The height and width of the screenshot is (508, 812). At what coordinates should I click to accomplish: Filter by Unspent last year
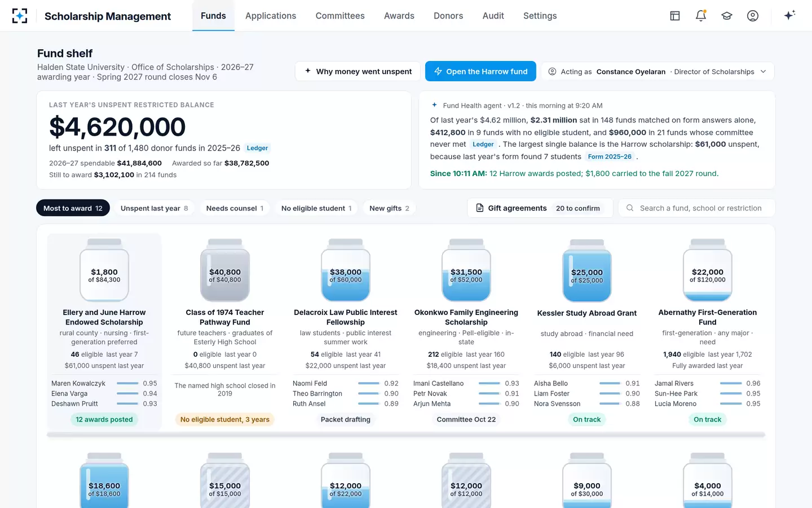tap(155, 208)
